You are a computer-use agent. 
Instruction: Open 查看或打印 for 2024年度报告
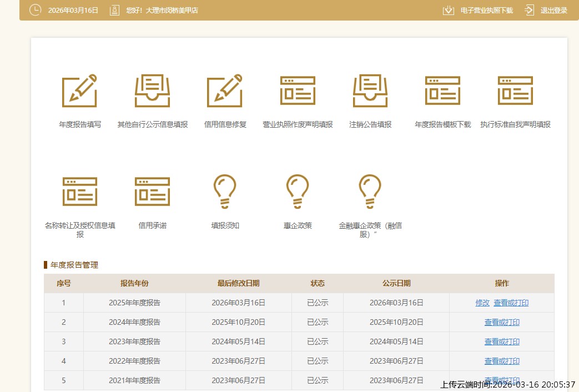502,322
